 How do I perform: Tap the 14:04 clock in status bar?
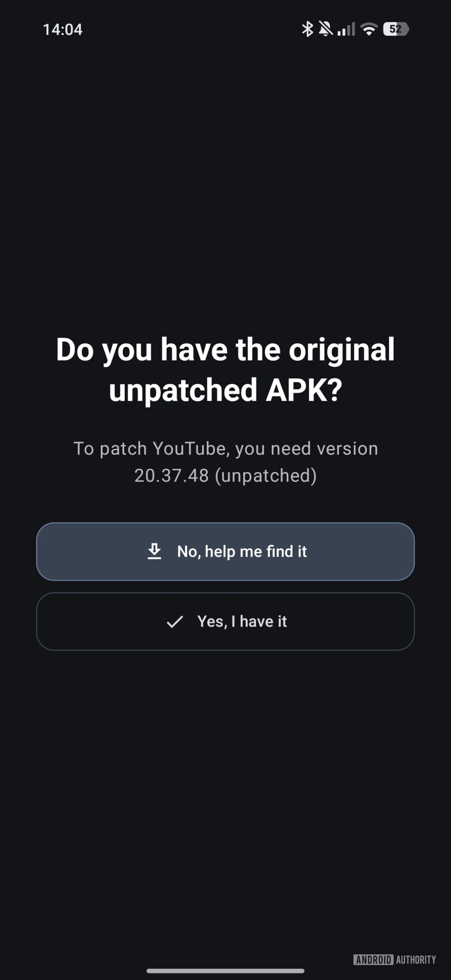pos(63,29)
